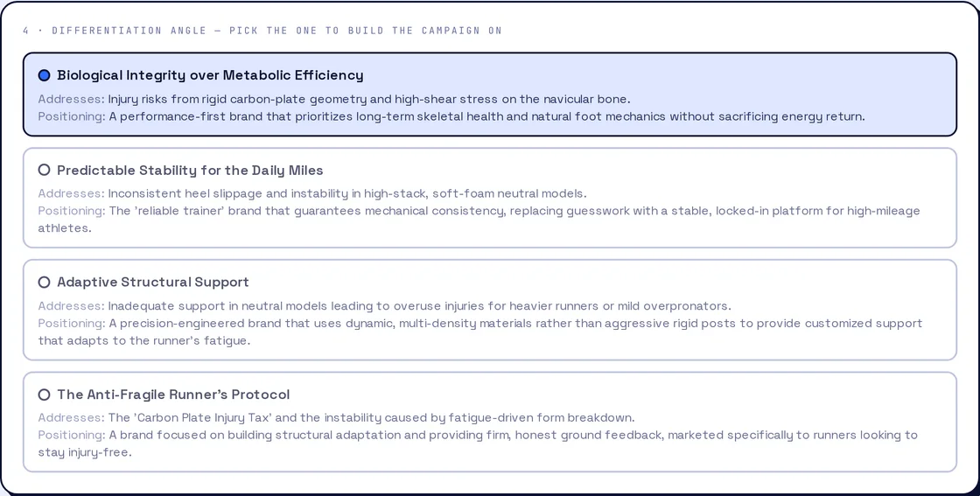
Task: Click the 'Differentiation Angle' section header
Action: [262, 31]
